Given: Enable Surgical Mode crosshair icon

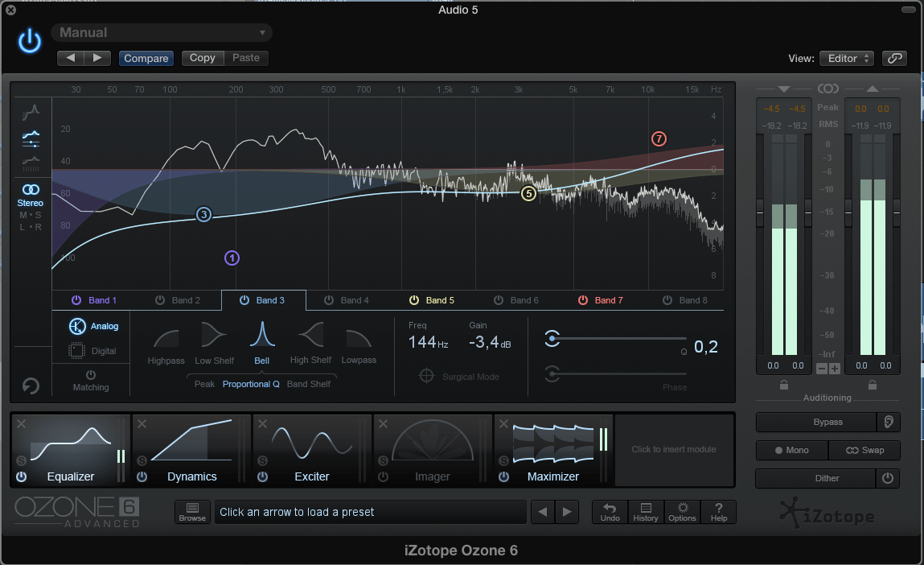Looking at the screenshot, I should point(427,376).
